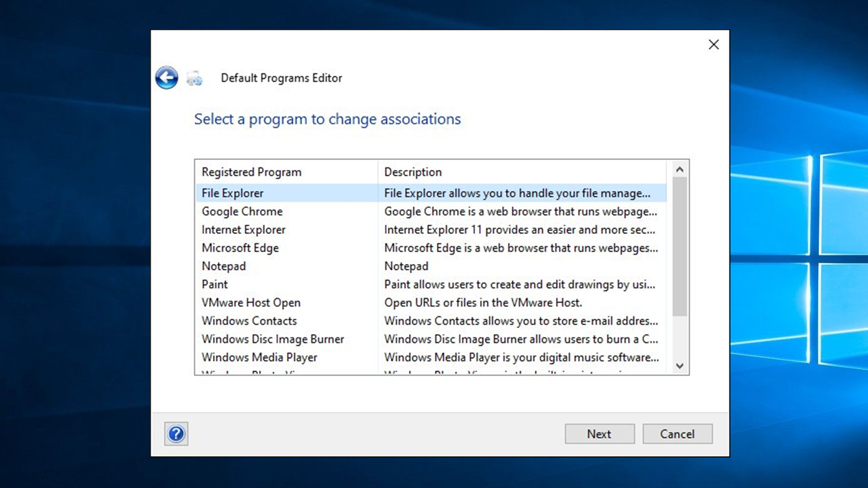
Task: Click the Next button
Action: pyautogui.click(x=600, y=434)
